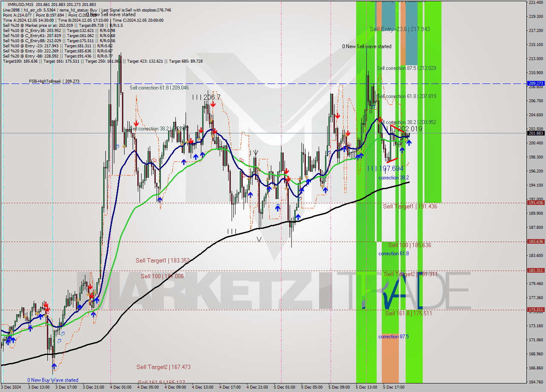Click the 'Sell Target1 | 183.352' label
Image resolution: width=546 pixels, height=392 pixels.
point(163,260)
